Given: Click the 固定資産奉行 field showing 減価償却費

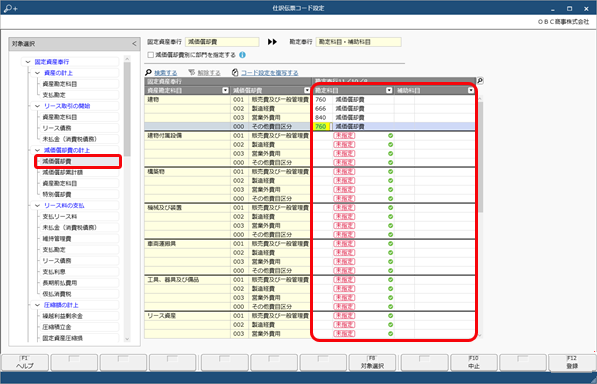Looking at the screenshot, I should pyautogui.click(x=222, y=42).
